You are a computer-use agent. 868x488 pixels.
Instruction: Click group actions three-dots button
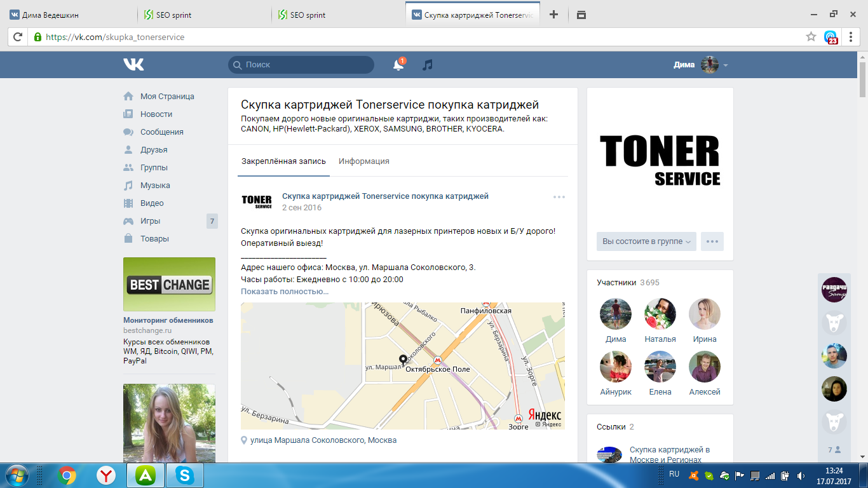712,241
